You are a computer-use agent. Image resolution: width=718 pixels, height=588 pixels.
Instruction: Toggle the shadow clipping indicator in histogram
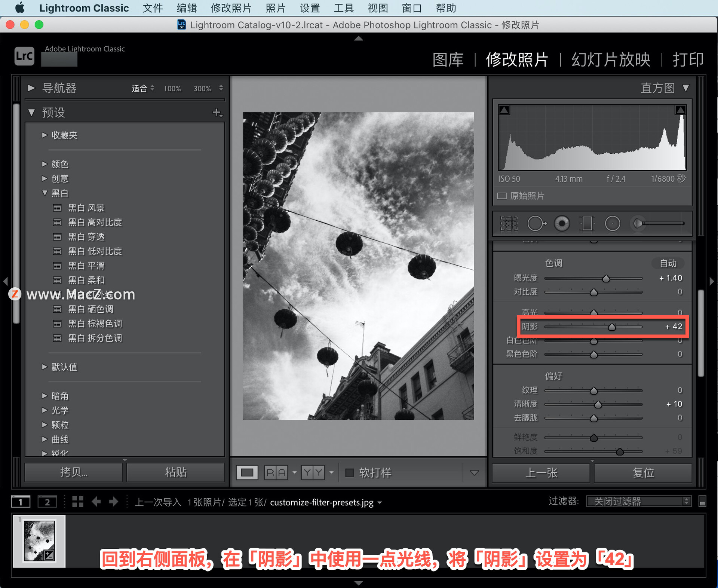[x=504, y=110]
